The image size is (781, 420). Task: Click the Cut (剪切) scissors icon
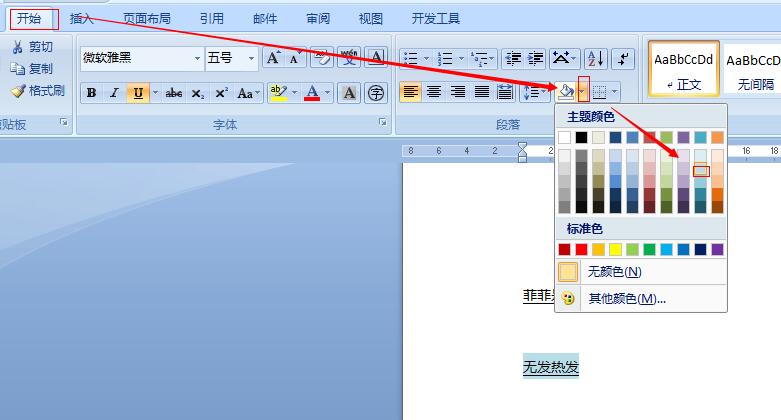18,47
